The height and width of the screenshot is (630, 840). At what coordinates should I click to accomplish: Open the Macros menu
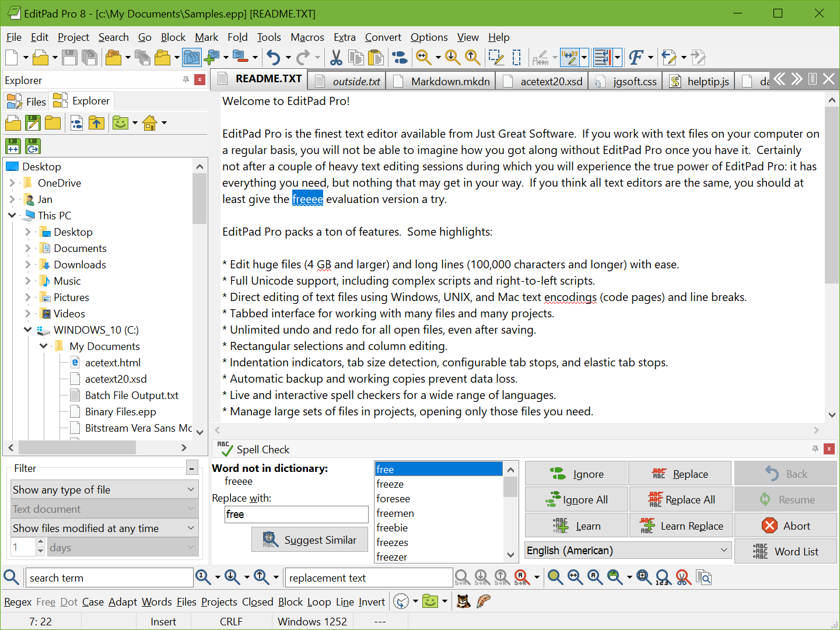pos(307,37)
